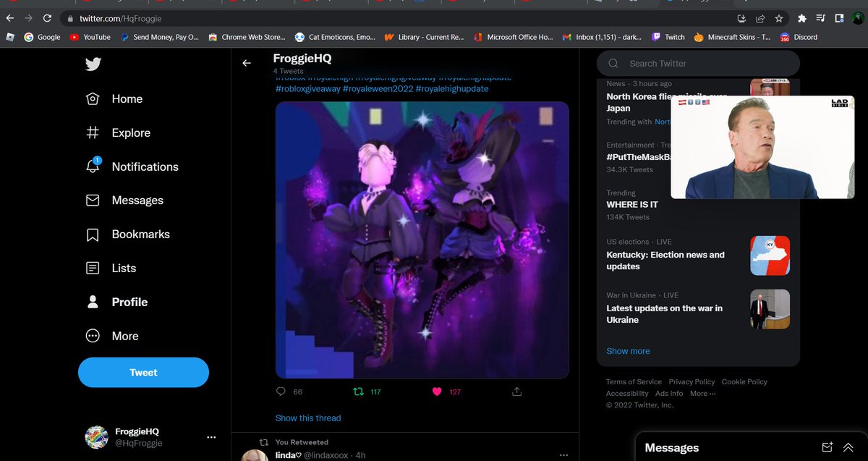Open the Send Money PayPal bookmark
Screen dimensions: 868x461
pos(159,37)
